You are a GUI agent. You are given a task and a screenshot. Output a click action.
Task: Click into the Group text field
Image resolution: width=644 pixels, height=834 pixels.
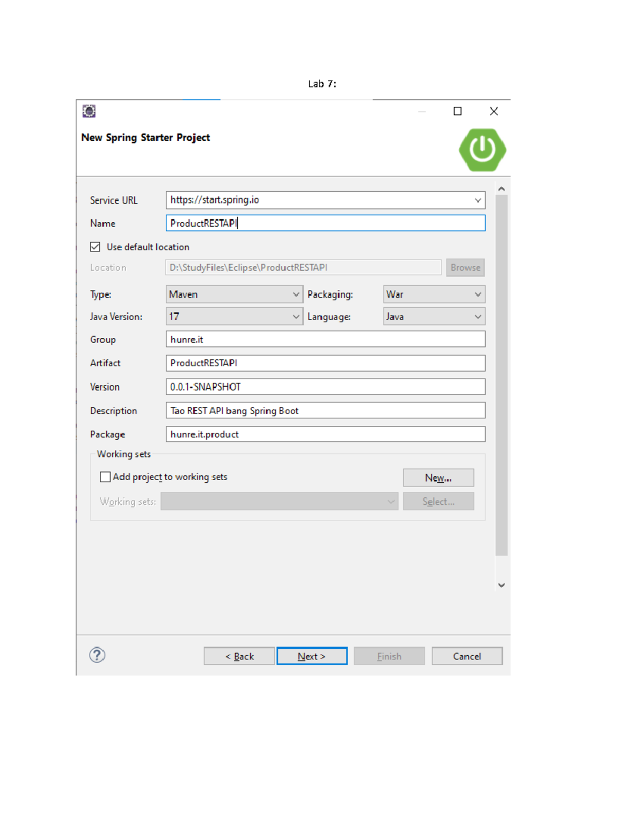(325, 339)
